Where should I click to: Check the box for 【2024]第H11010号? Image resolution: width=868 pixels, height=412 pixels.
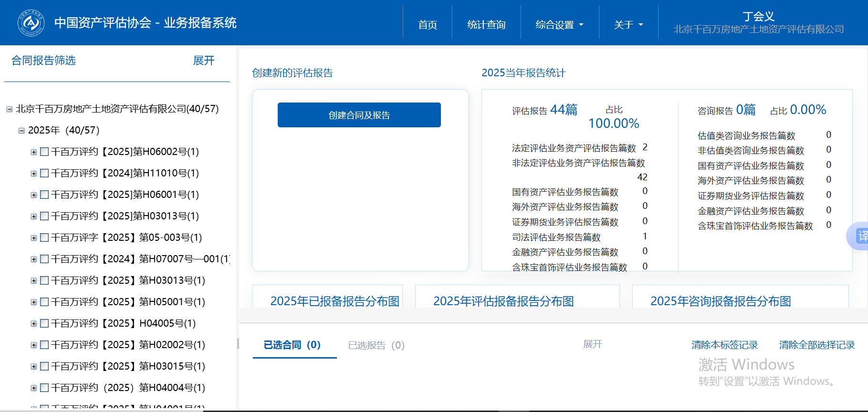pos(44,173)
